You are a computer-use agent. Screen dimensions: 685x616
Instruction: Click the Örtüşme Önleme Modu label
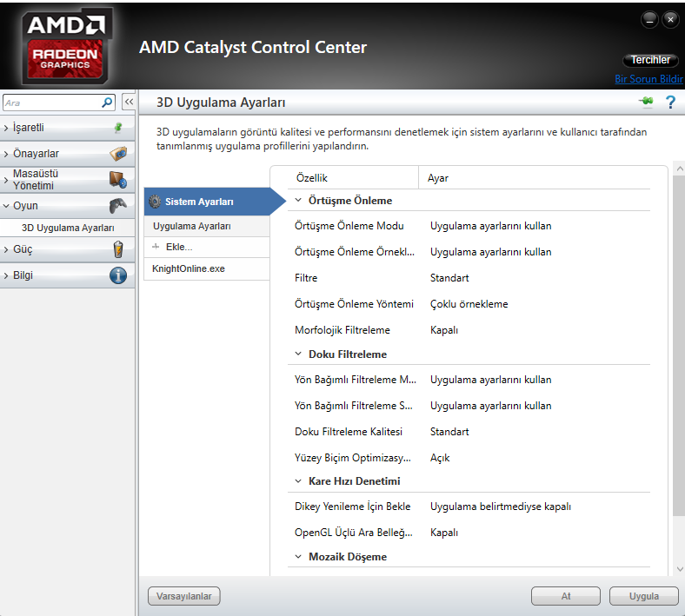349,226
